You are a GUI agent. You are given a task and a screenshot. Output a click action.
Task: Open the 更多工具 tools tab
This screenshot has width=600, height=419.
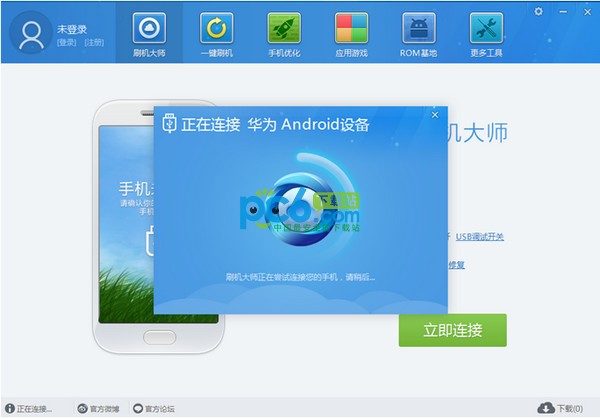pos(486,34)
